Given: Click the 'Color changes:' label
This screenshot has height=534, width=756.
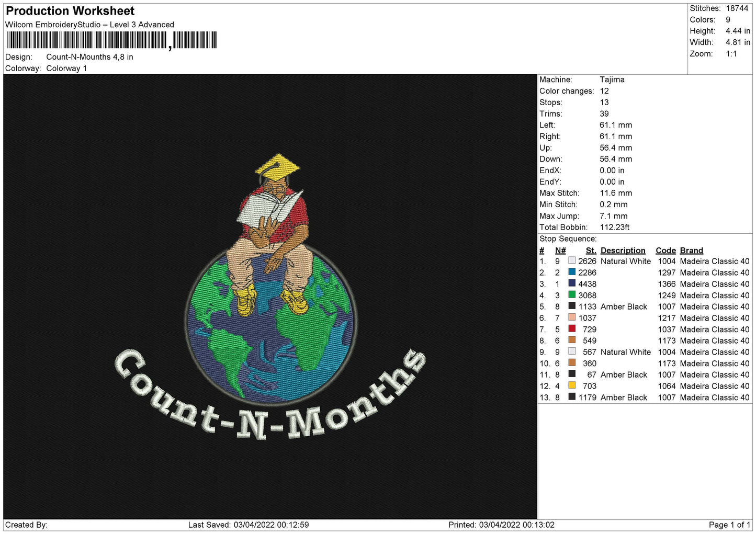Looking at the screenshot, I should point(567,91).
